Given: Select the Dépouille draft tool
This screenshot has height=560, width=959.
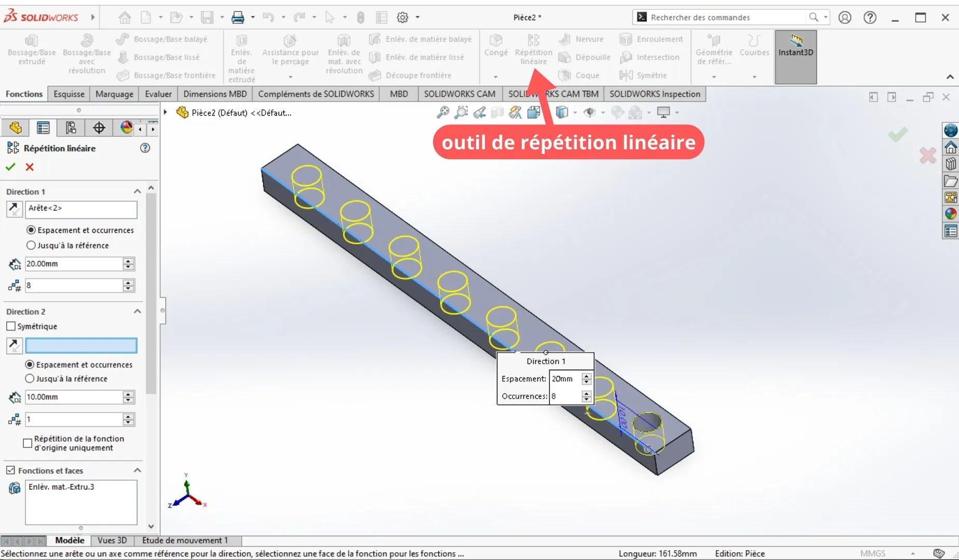Looking at the screenshot, I should [x=585, y=57].
